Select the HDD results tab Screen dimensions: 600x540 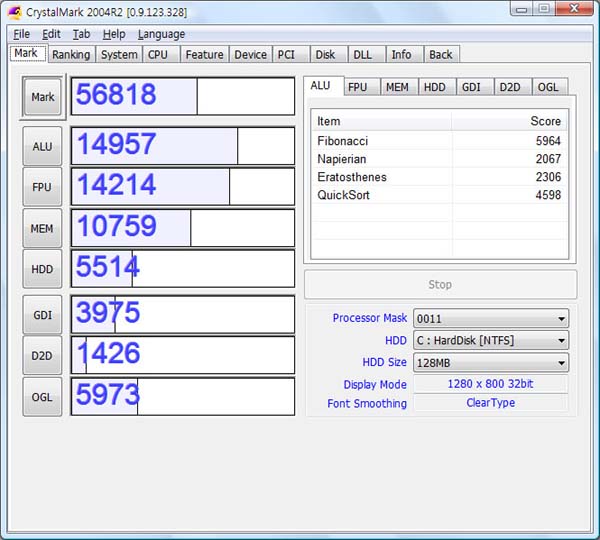click(437, 87)
